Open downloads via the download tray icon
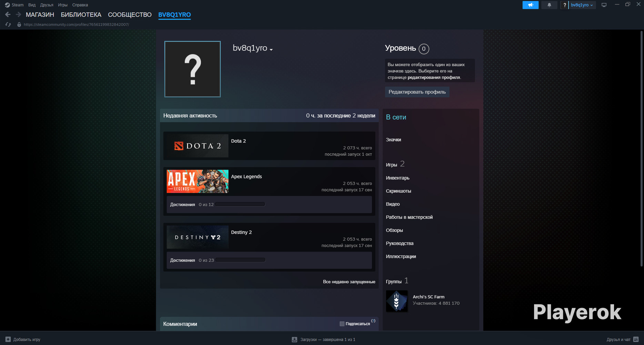 pyautogui.click(x=294, y=339)
